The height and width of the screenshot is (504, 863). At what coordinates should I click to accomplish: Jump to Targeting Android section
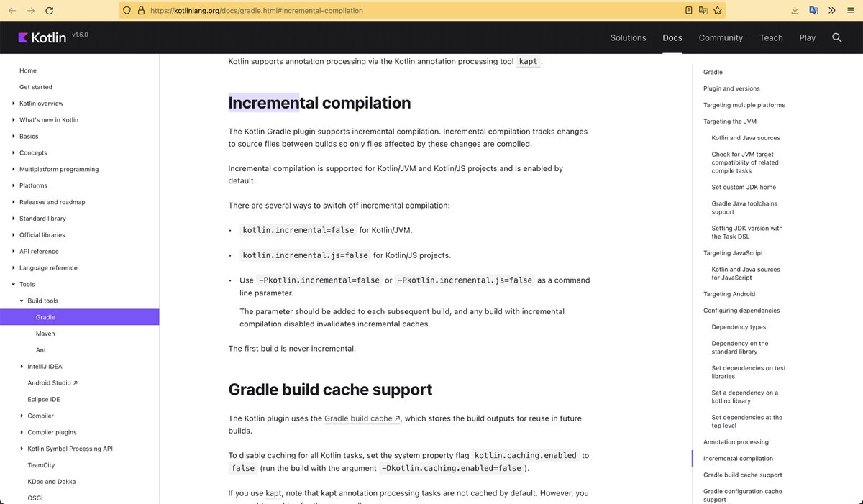tap(729, 294)
